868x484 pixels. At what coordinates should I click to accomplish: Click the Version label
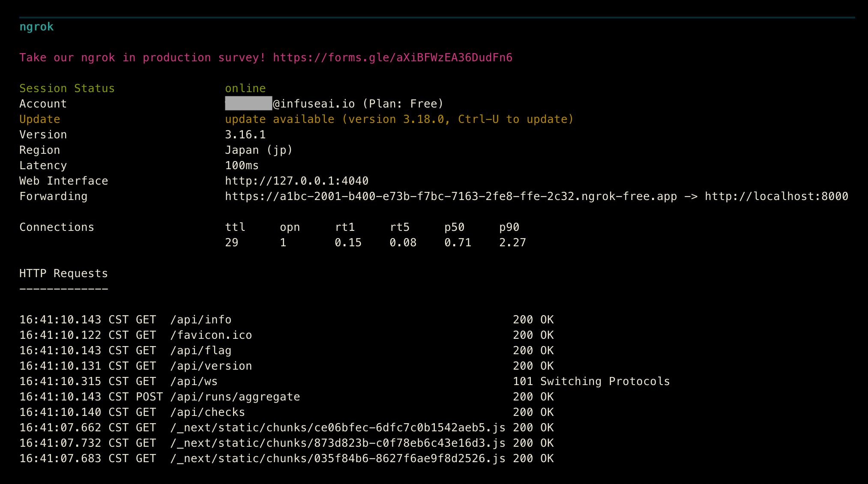point(43,134)
